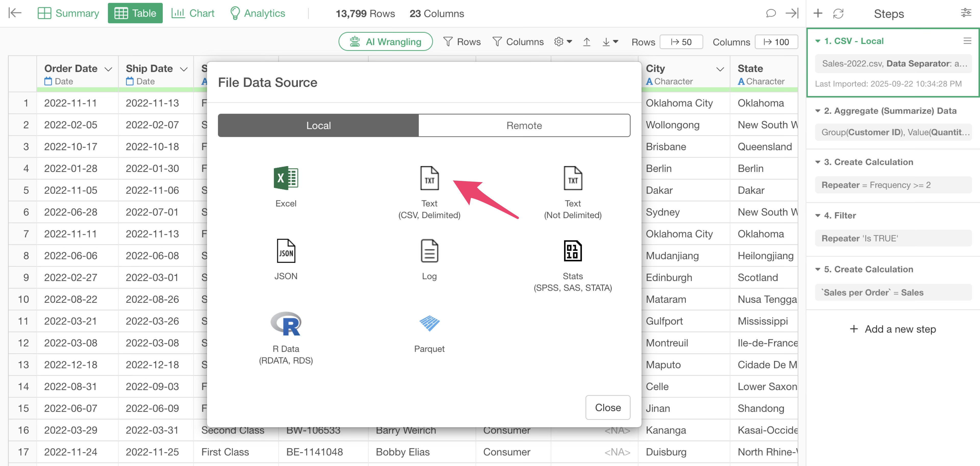Collapse step 4 Filter triangle

pos(817,215)
